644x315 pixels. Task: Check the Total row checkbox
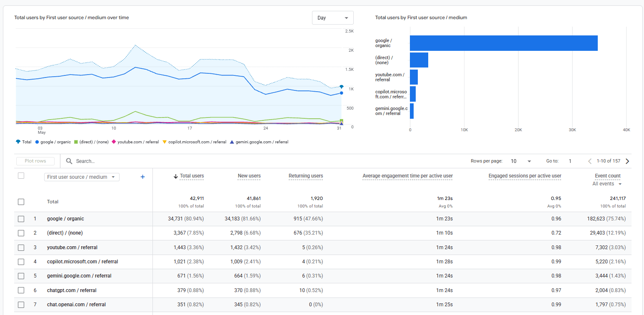(x=21, y=202)
